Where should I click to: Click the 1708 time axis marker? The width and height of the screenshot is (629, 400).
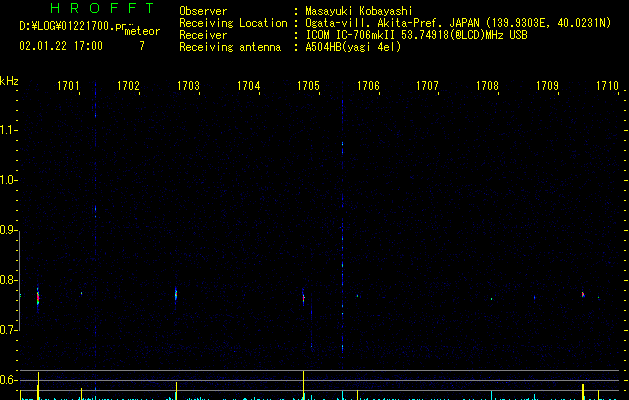[x=487, y=86]
